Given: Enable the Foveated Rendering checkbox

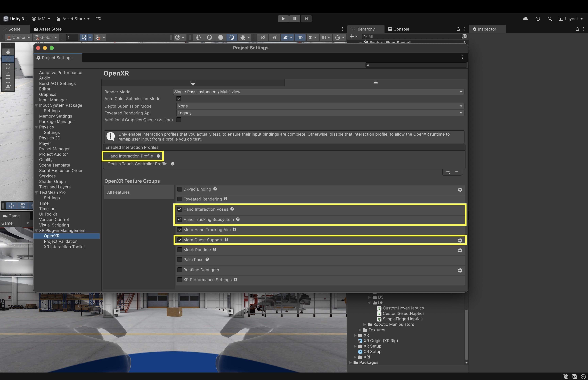Looking at the screenshot, I should click(x=180, y=199).
